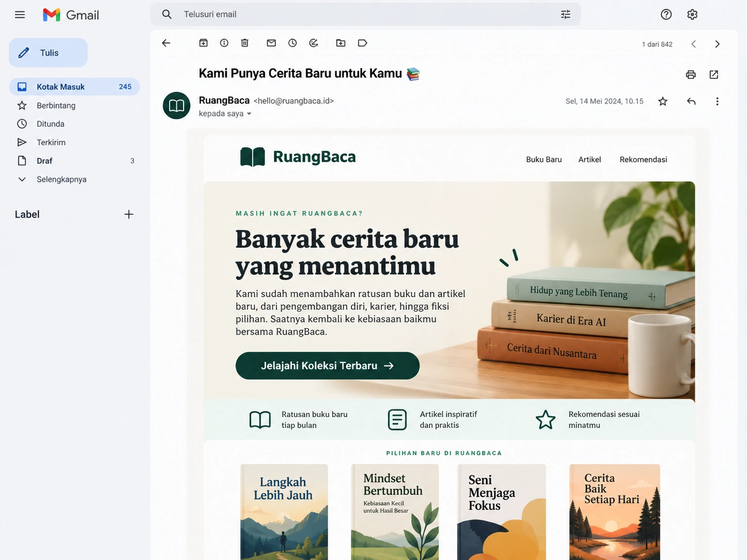Click the hello@ruangbaca.id address
Screen dimensions: 747x560
pyautogui.click(x=294, y=101)
